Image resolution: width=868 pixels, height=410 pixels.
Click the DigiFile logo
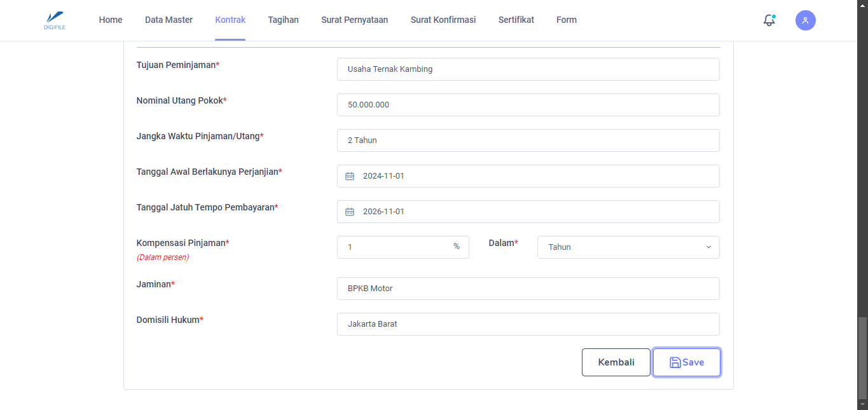[x=55, y=20]
